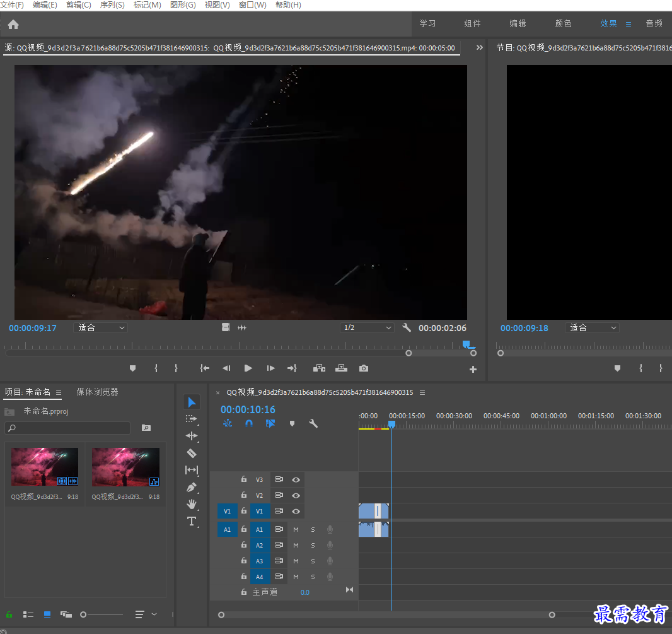672x634 pixels.
Task: Select the Ripple Edit tool
Action: (x=192, y=436)
